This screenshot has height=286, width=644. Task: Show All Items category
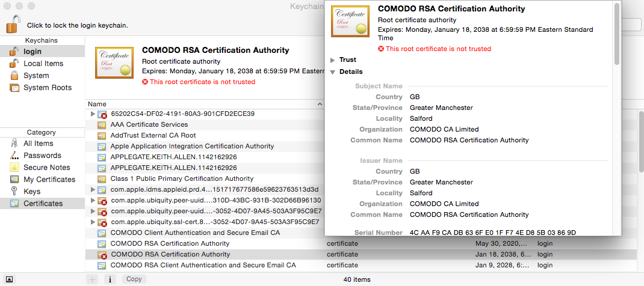click(42, 144)
